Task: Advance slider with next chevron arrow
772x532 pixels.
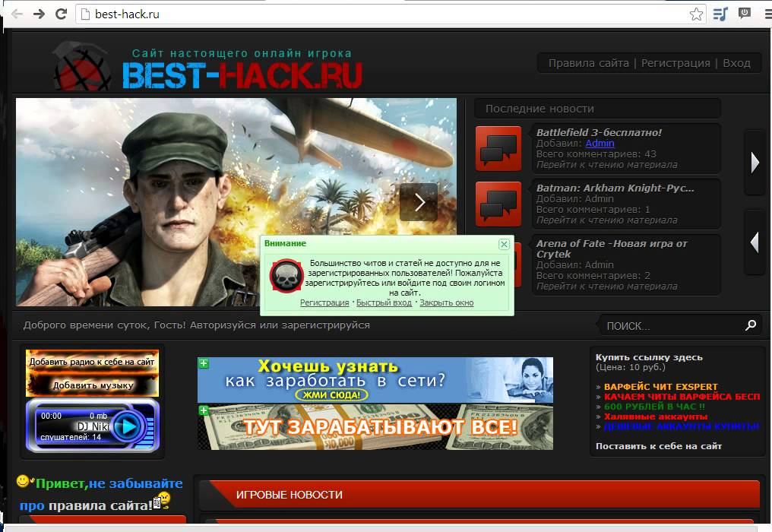Action: tap(419, 202)
